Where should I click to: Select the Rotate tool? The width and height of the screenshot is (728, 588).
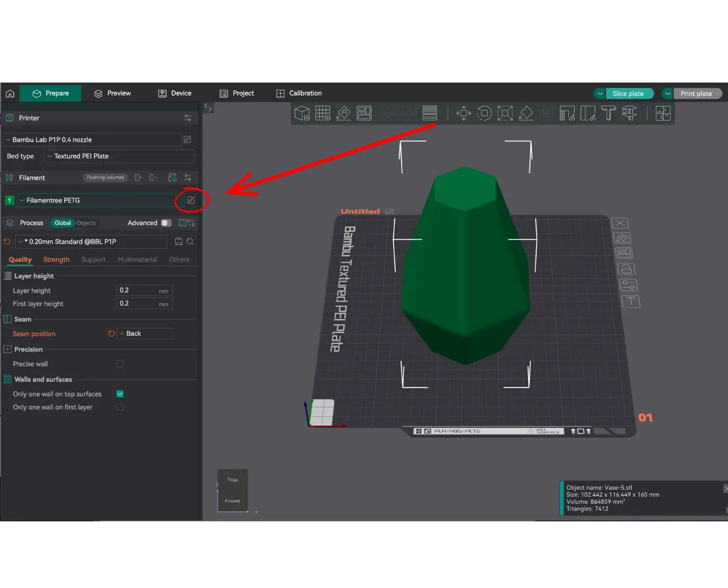(x=484, y=113)
